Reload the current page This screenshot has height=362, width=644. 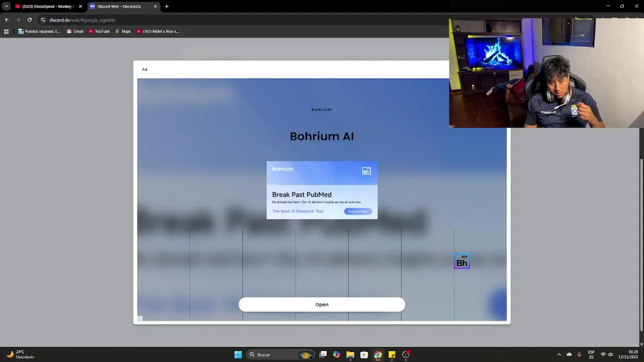[30, 20]
